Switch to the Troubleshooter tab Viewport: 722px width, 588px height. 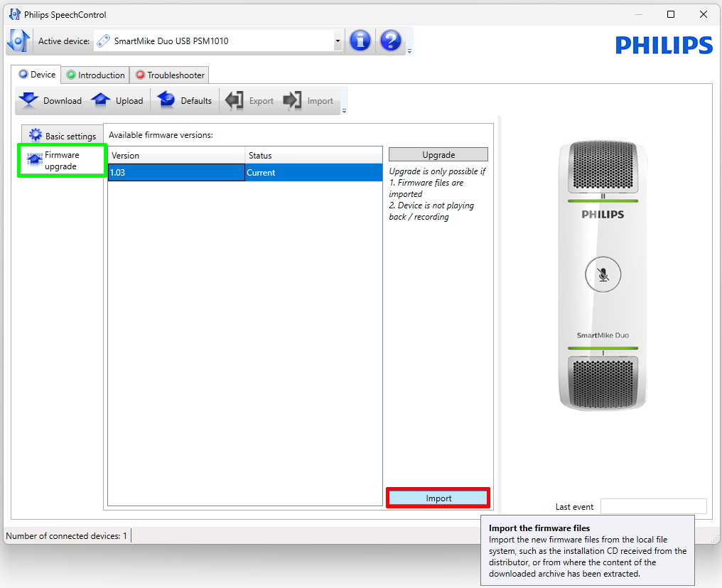169,75
